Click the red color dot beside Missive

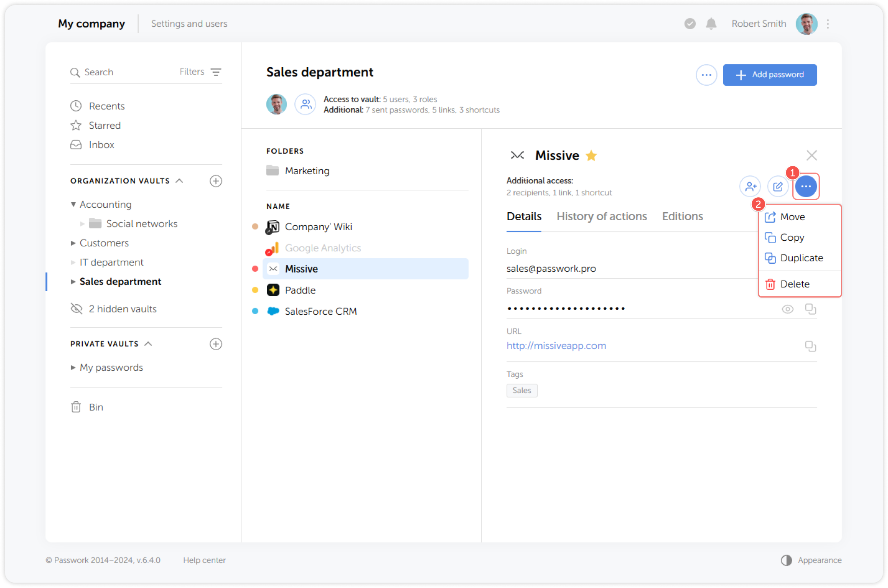pos(255,269)
